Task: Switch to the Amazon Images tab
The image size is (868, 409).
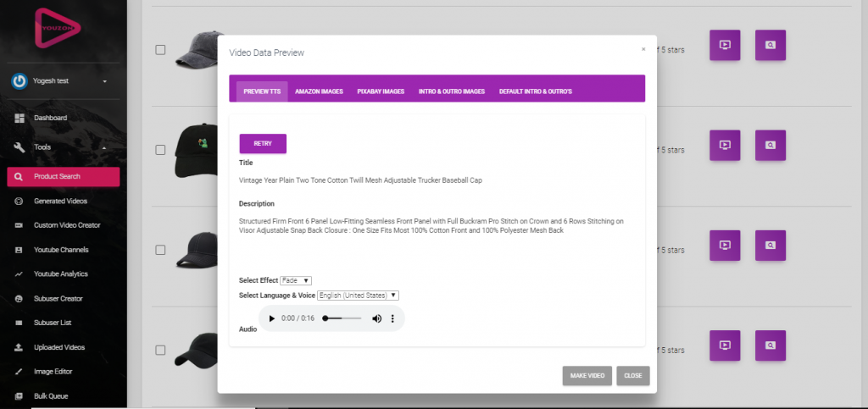Action: (x=319, y=91)
